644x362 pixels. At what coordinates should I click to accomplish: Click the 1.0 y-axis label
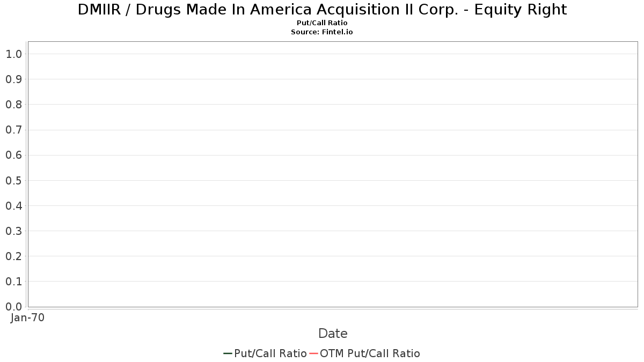(13, 54)
